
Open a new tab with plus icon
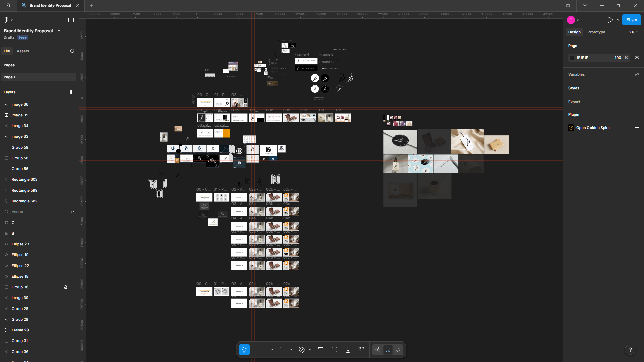(x=91, y=5)
